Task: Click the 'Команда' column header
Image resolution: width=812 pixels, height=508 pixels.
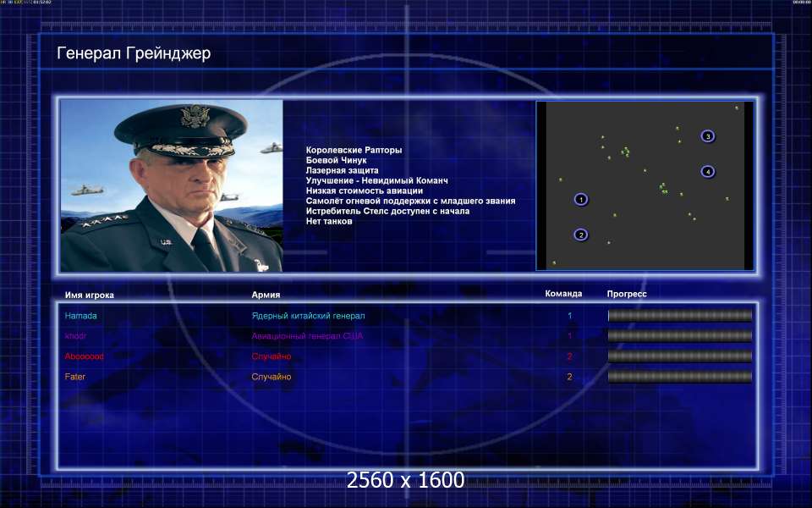Action: 563,294
